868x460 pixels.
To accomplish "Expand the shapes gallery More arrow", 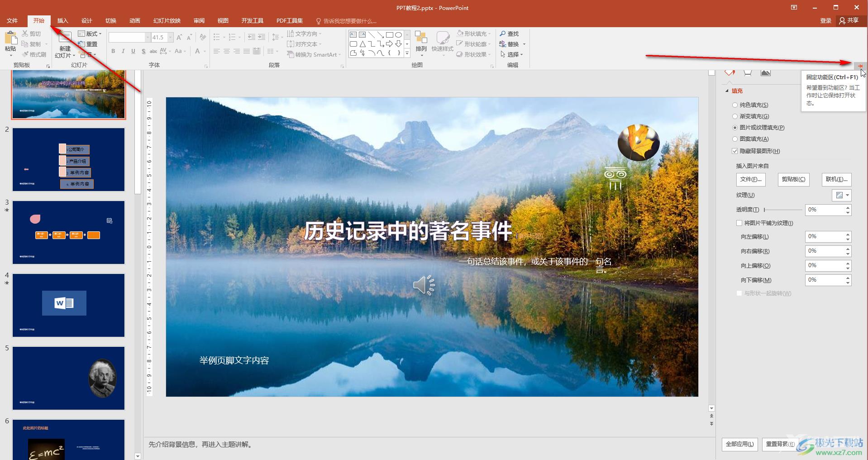I will (x=407, y=53).
